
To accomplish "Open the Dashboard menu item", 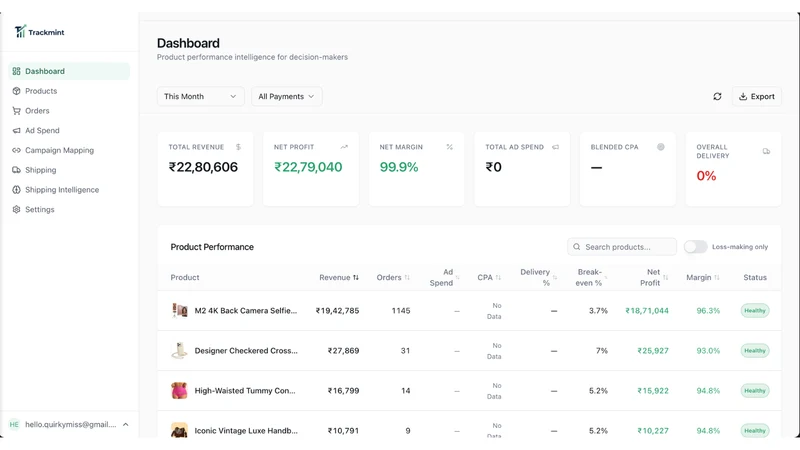I will pos(69,71).
